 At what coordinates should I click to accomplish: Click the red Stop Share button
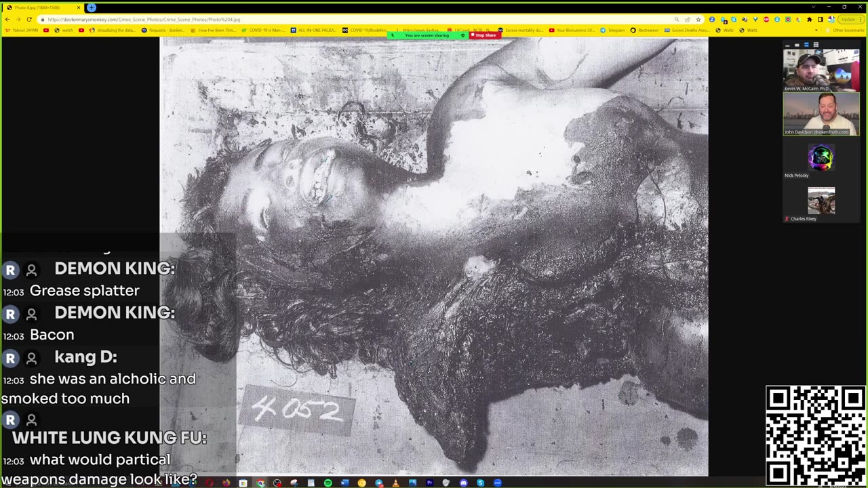click(x=485, y=35)
